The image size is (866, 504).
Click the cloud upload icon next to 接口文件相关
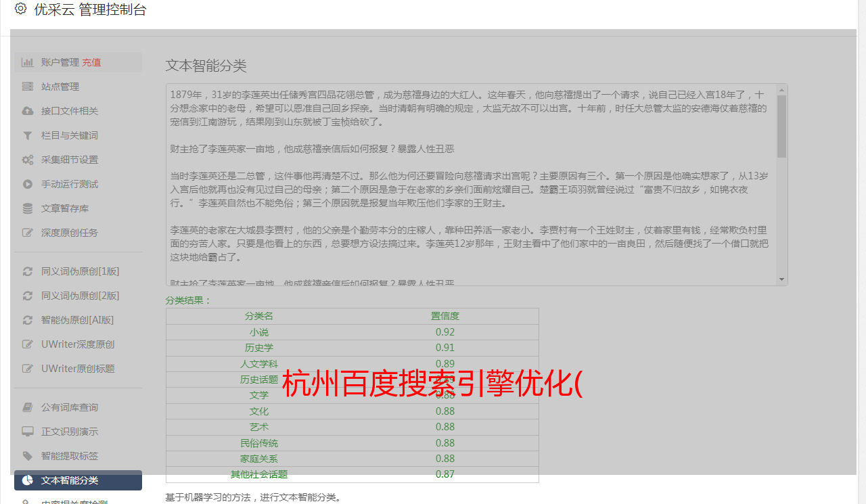tap(27, 111)
